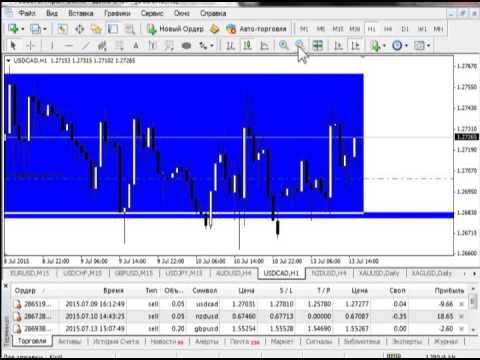The image size is (480, 360).
Task: Switch chart to Candlesticks
Action: coord(247,45)
